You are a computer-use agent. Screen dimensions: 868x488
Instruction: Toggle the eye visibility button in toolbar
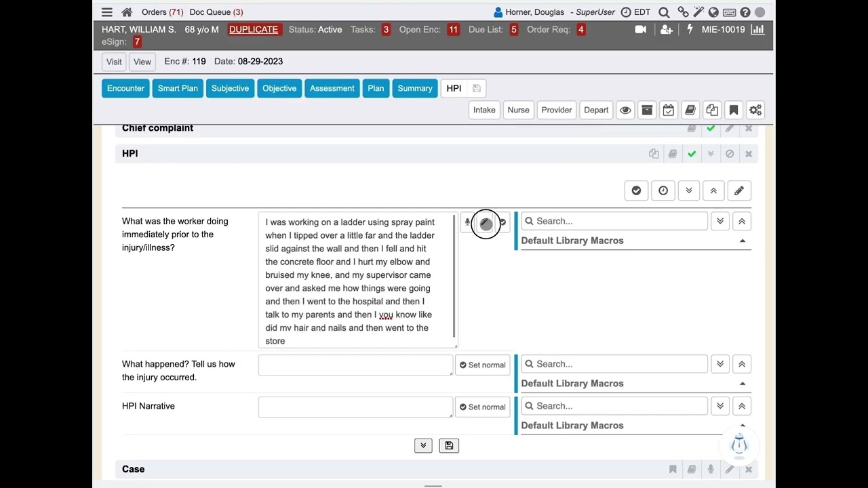(625, 110)
